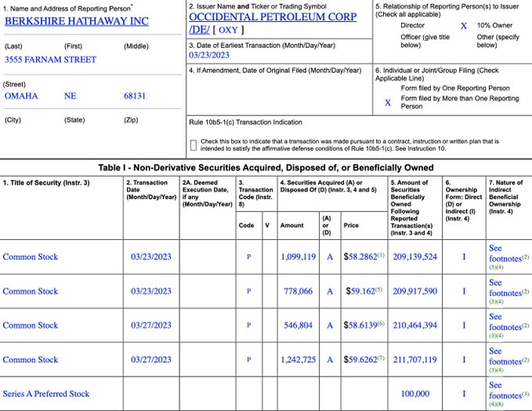The image size is (532, 411).
Task: Open footnote (7) next to $59.6262
Action: 382,358
